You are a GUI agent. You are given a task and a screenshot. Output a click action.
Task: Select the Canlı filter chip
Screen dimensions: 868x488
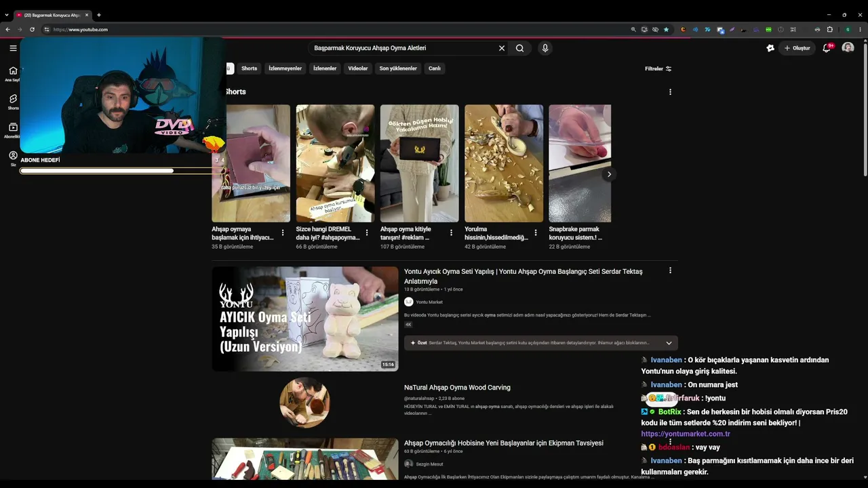[435, 68]
